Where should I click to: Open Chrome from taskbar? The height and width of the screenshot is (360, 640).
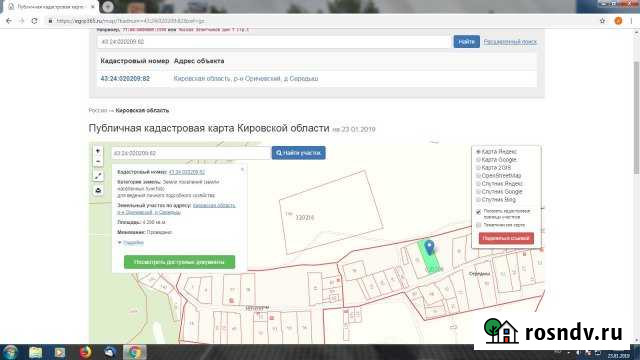pos(134,352)
